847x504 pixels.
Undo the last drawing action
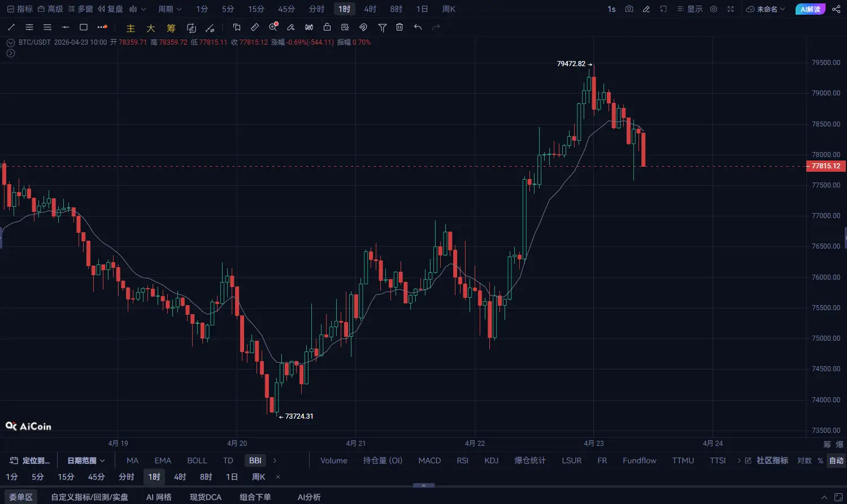click(x=418, y=27)
